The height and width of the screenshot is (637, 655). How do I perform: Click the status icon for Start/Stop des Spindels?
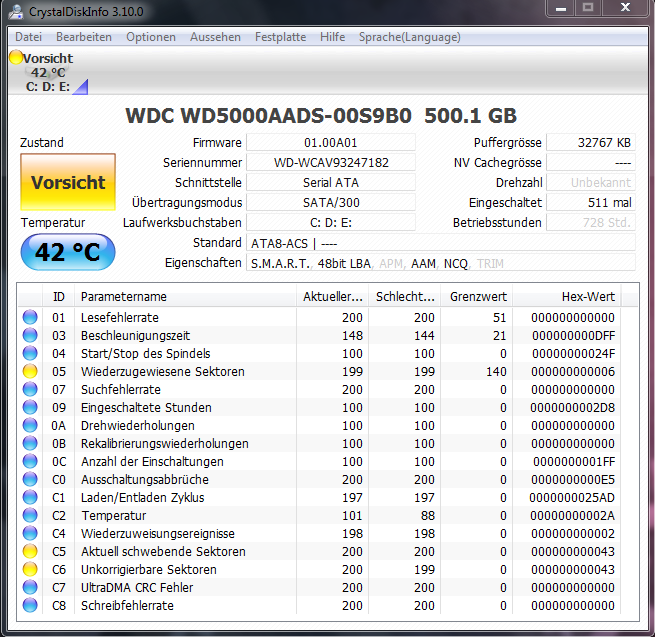pos(30,353)
